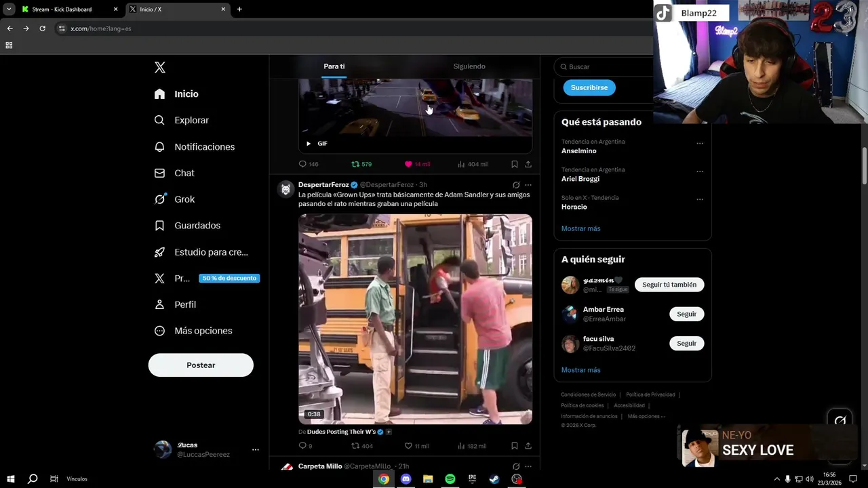The image size is (868, 488).
Task: Open Dudes Posting Their W's source link
Action: tap(341, 432)
